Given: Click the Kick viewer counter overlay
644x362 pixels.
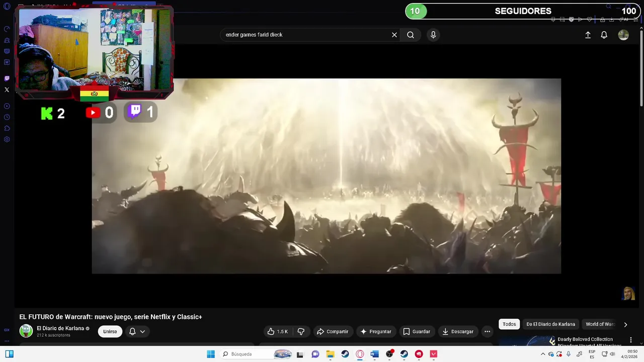Looking at the screenshot, I should click(53, 113).
